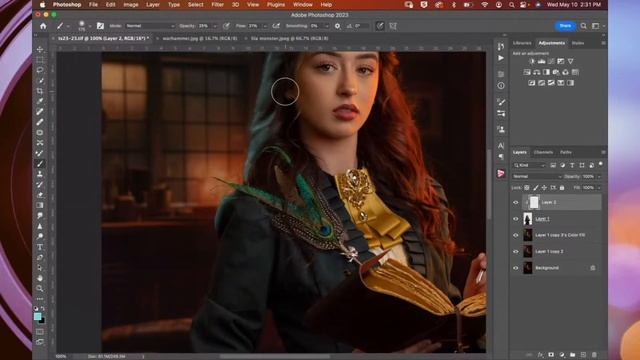Hide Layer 2 visibility eye
640x360 pixels.
point(516,202)
